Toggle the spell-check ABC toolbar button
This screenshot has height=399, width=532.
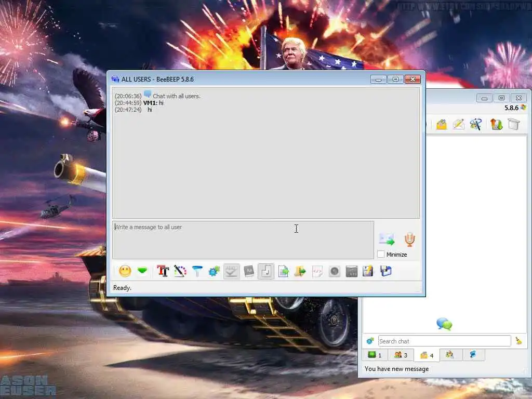[x=231, y=271]
